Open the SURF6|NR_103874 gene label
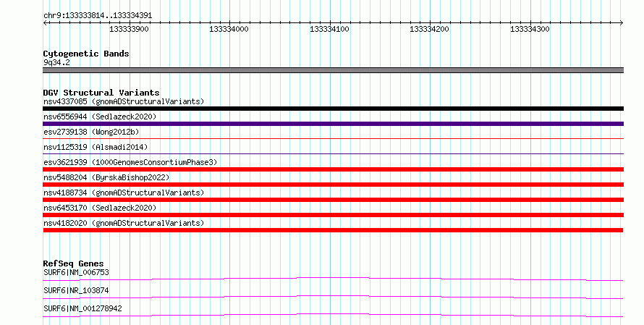644x325 pixels. 77,290
